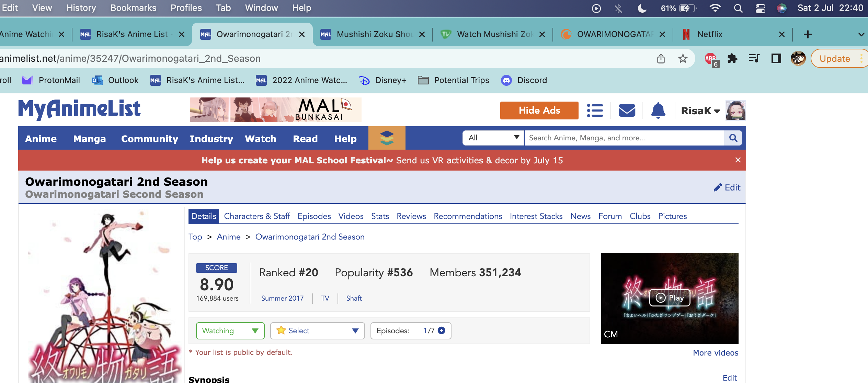Open the Characters & Staff tab
Viewport: 868px width, 383px height.
coord(257,216)
